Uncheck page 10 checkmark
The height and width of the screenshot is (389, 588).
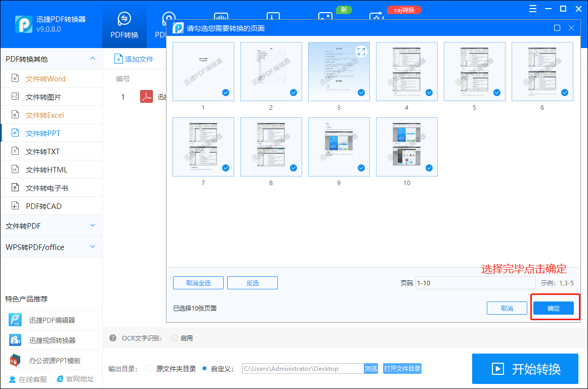click(x=429, y=168)
